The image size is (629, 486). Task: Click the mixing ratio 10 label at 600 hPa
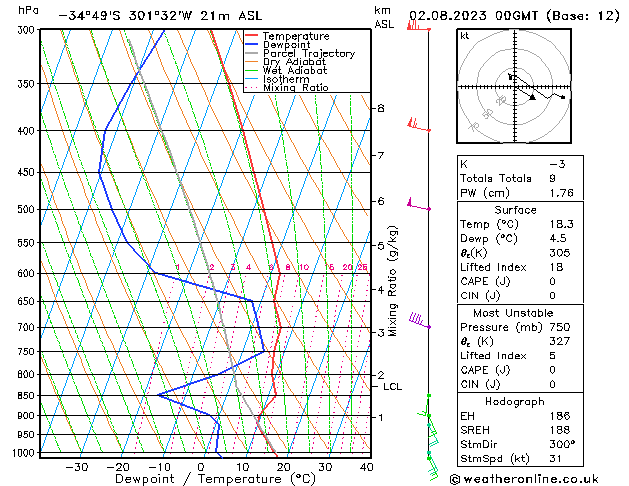pos(304,267)
